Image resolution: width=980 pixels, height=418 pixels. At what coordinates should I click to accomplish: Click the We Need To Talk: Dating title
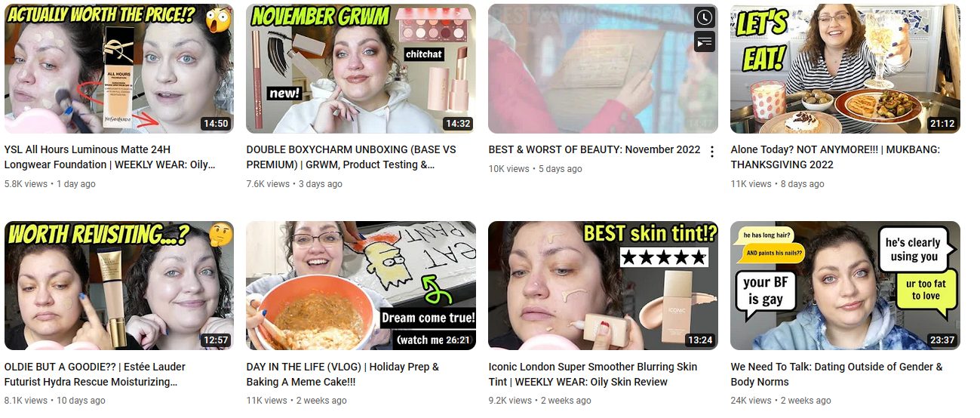coord(837,374)
